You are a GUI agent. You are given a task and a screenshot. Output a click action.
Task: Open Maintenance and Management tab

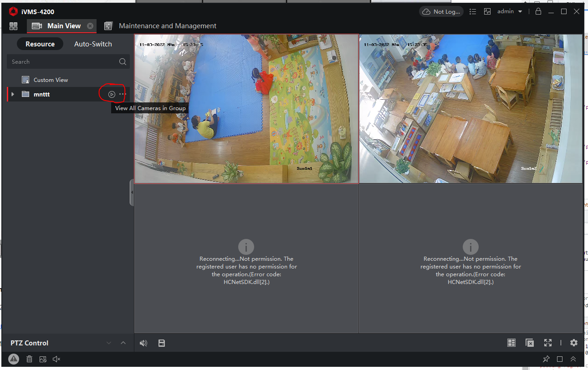167,26
